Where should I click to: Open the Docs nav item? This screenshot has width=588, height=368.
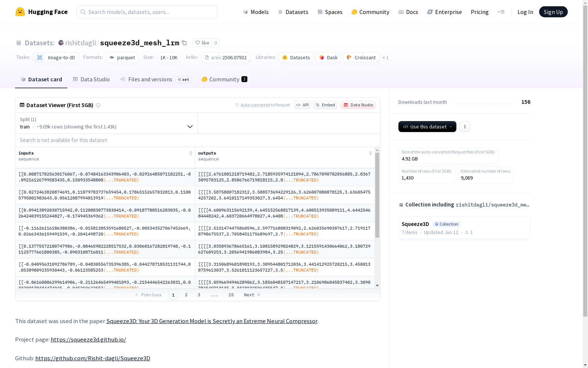coord(408,12)
